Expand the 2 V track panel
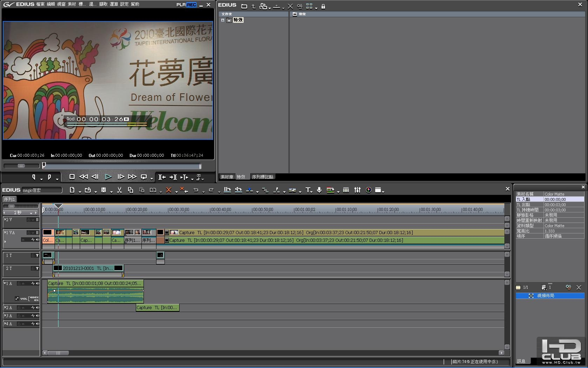588x368 pixels. click(x=5, y=220)
